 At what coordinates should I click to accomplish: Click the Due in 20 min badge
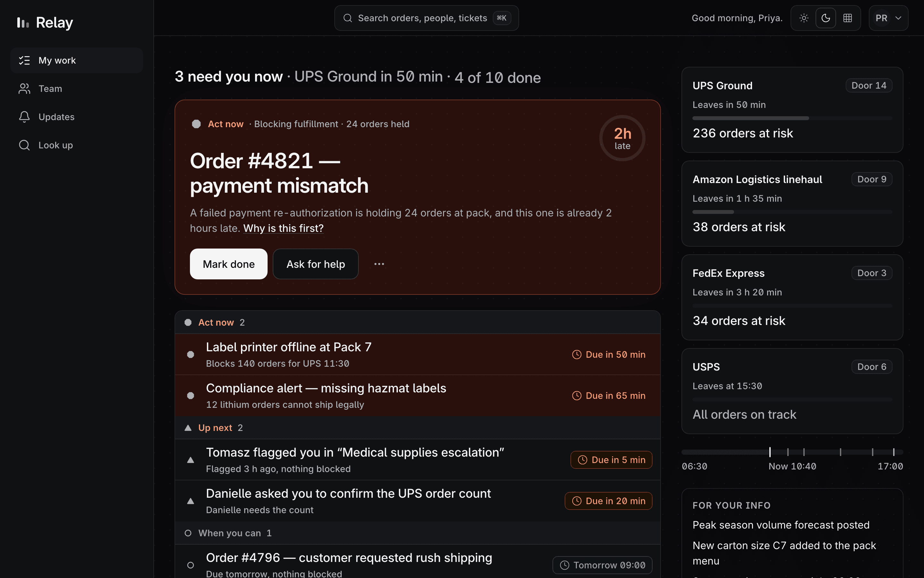[609, 501]
